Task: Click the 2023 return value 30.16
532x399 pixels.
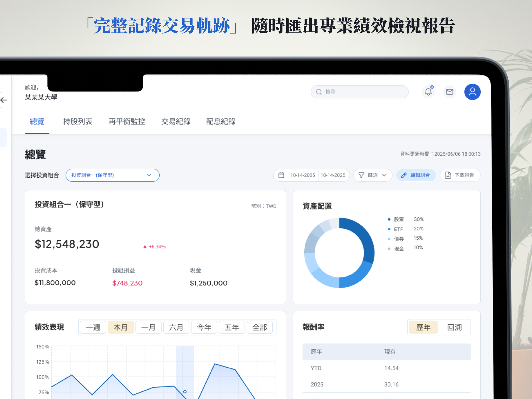Action: pos(391,384)
